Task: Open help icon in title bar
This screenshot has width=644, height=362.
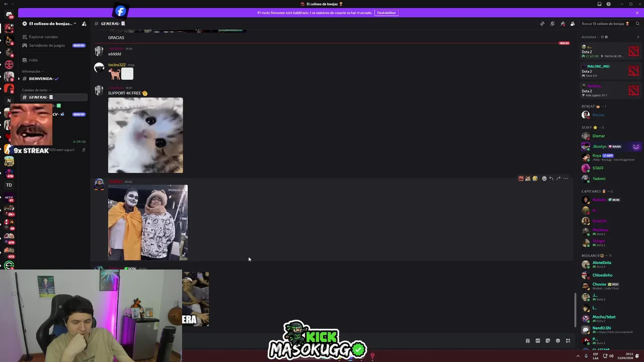Action: [x=609, y=4]
